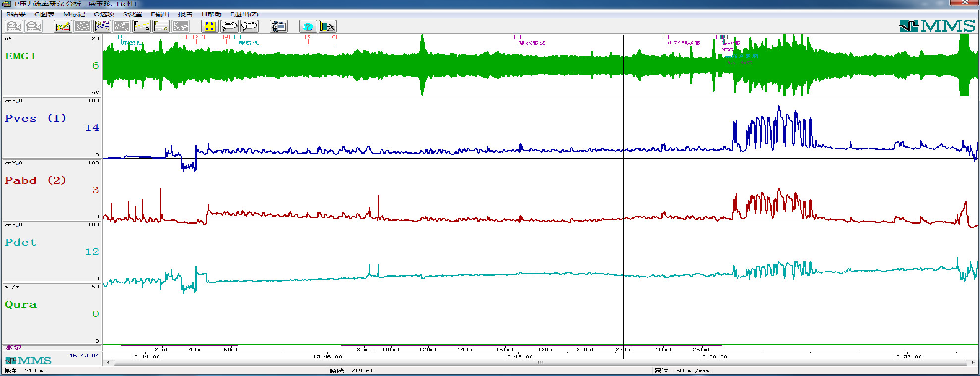Click the Qura channel label
Image resolution: width=980 pixels, height=376 pixels.
(x=21, y=304)
